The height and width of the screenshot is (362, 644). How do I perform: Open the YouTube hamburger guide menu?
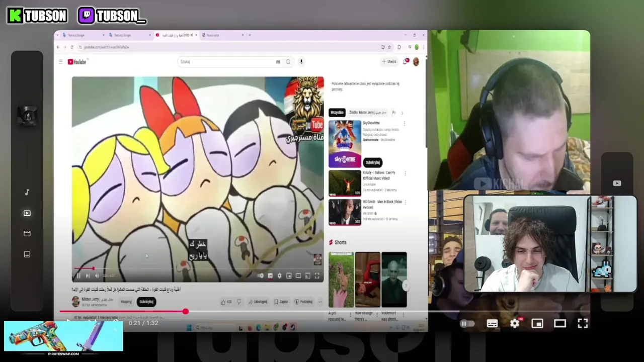[60, 62]
